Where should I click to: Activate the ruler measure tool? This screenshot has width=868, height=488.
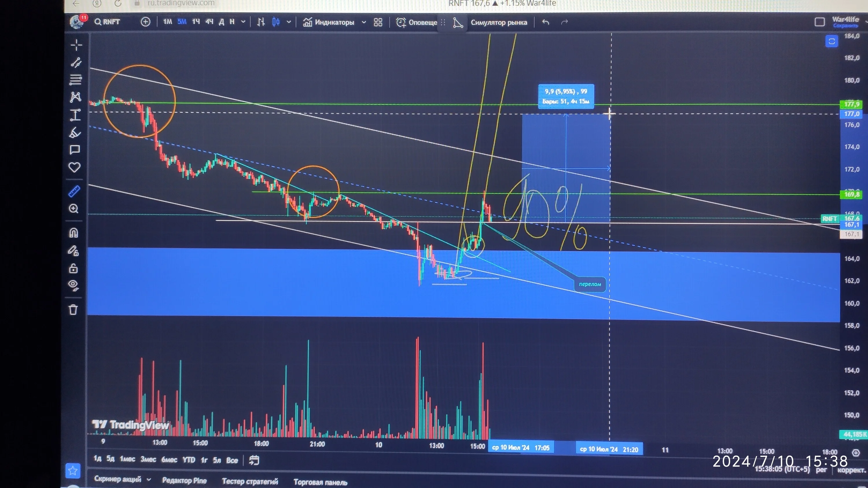pos(74,191)
